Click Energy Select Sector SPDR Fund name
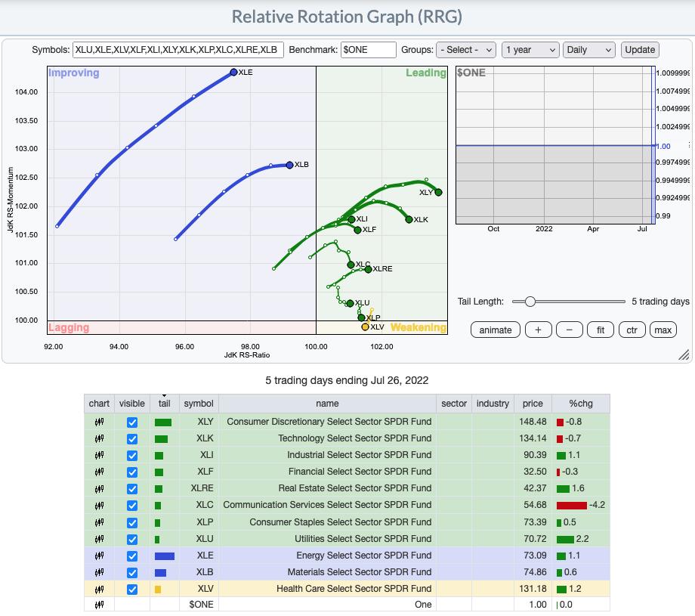 coord(363,556)
